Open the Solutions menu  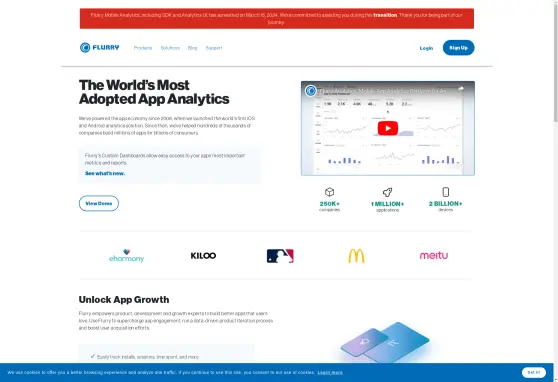[170, 48]
